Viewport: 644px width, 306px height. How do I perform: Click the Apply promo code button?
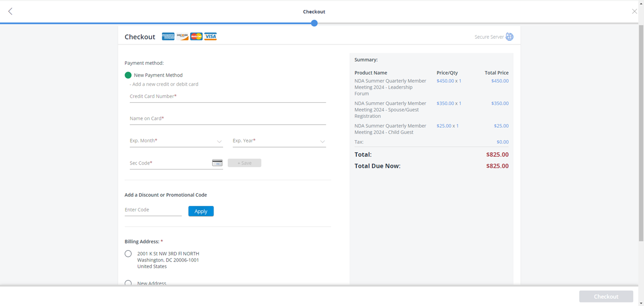click(x=201, y=211)
